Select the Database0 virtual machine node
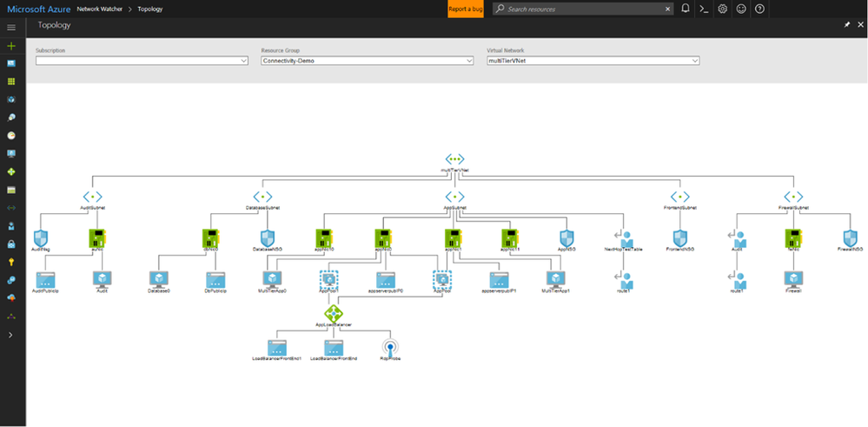The image size is (868, 427). click(159, 279)
